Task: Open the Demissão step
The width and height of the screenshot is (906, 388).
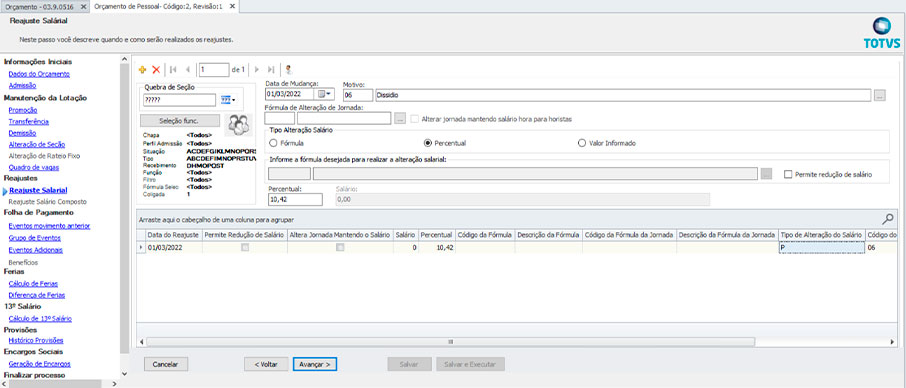Action: click(22, 133)
